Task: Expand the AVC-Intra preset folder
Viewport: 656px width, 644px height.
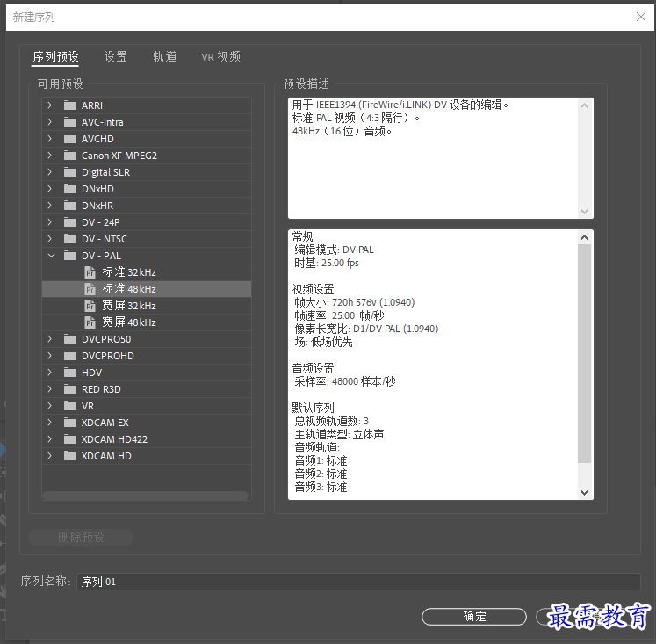Action: coord(50,122)
